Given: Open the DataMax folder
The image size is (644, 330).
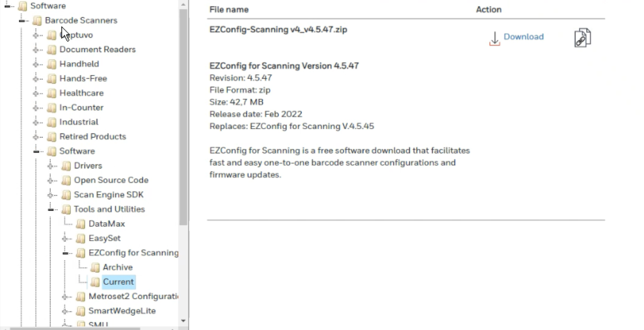Looking at the screenshot, I should click(107, 224).
